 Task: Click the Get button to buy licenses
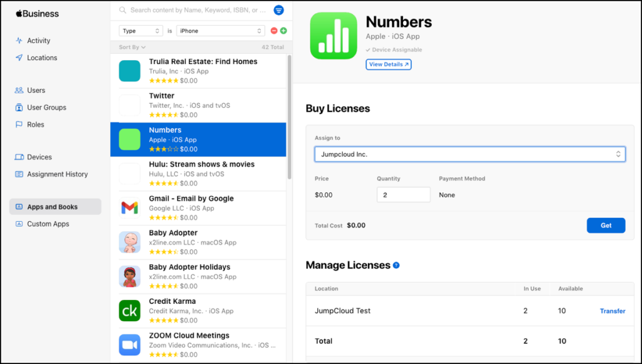pos(606,225)
